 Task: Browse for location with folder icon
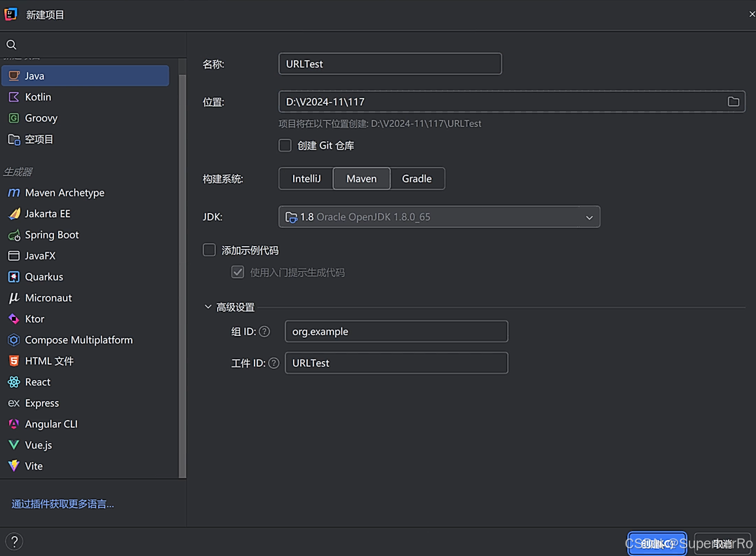(734, 102)
